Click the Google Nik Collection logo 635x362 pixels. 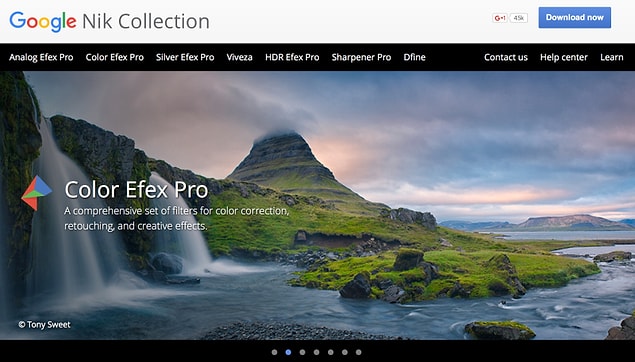109,21
